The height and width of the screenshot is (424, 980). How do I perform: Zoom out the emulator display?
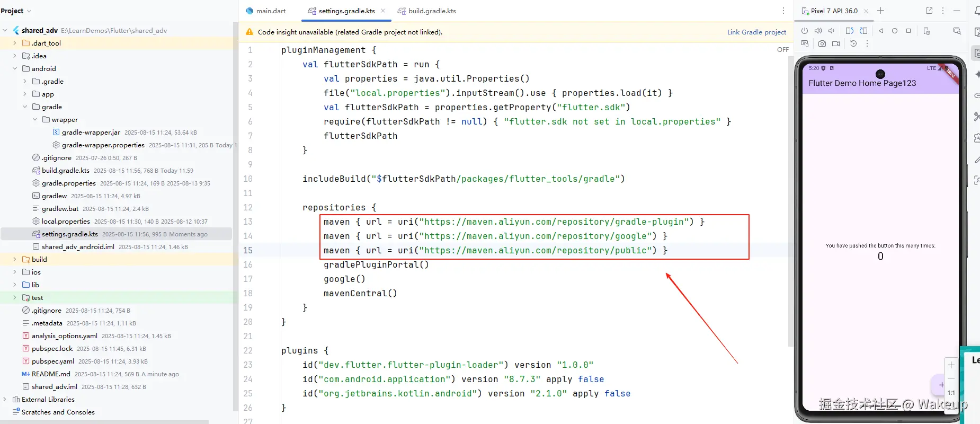tap(951, 379)
